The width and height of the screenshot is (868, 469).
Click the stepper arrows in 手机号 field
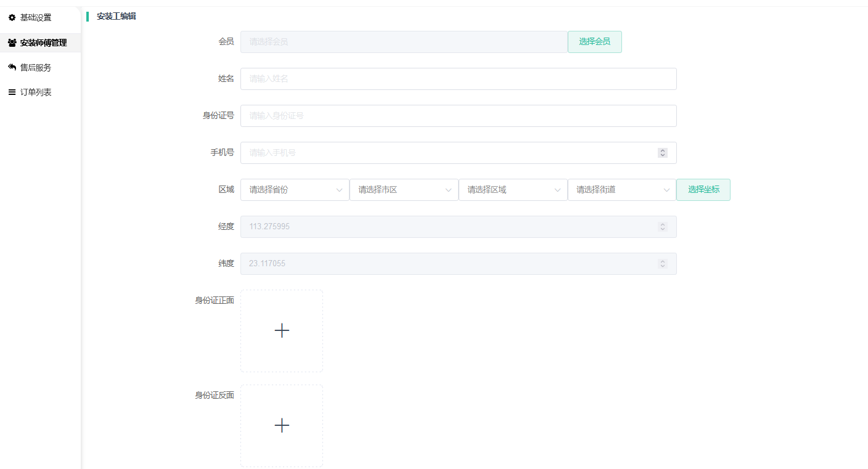coord(663,153)
